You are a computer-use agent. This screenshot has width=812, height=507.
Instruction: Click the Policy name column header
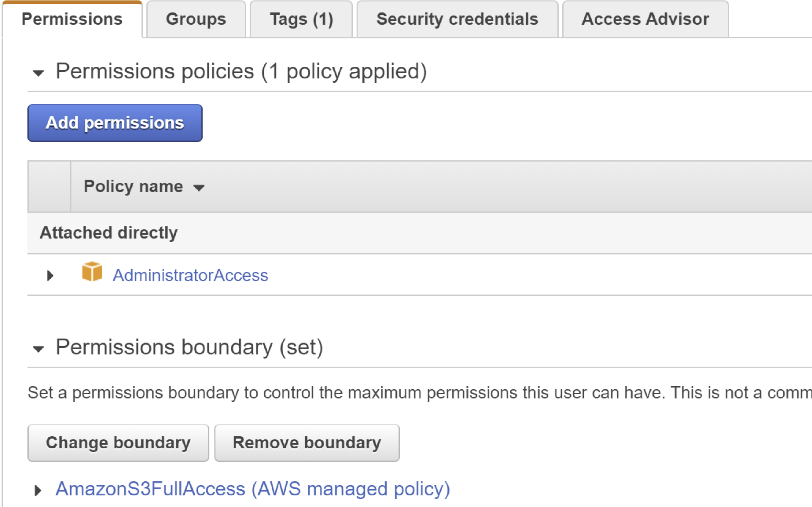click(x=133, y=187)
